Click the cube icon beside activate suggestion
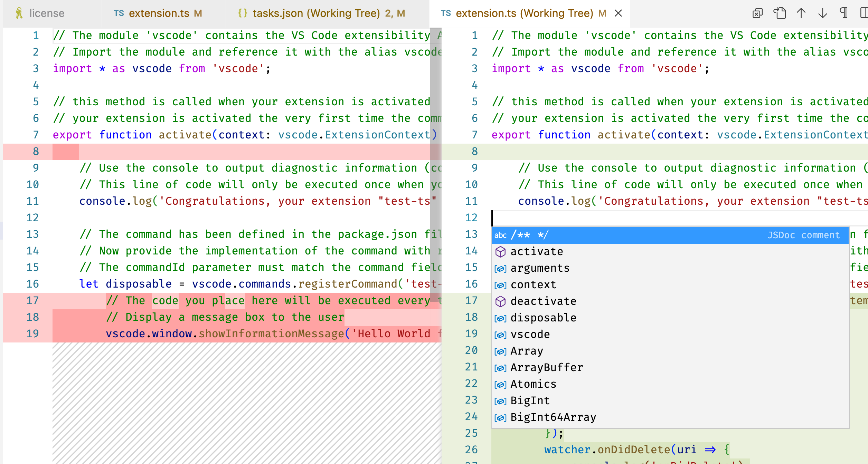Image resolution: width=868 pixels, height=464 pixels. (500, 251)
